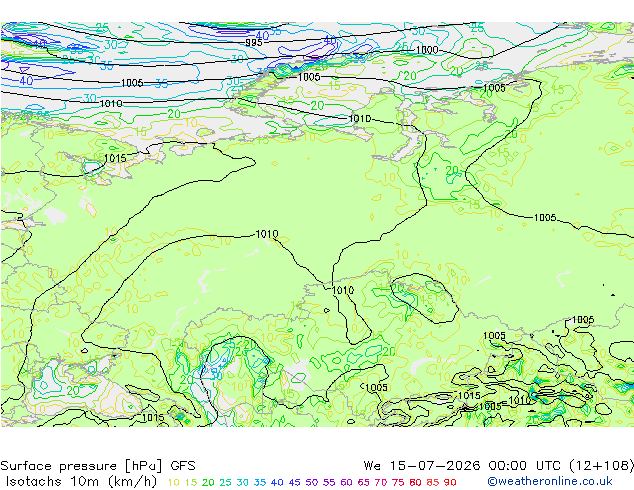Select the 70 value in the isotach legend
Viewport: 634px width, 490px height.
tap(381, 482)
